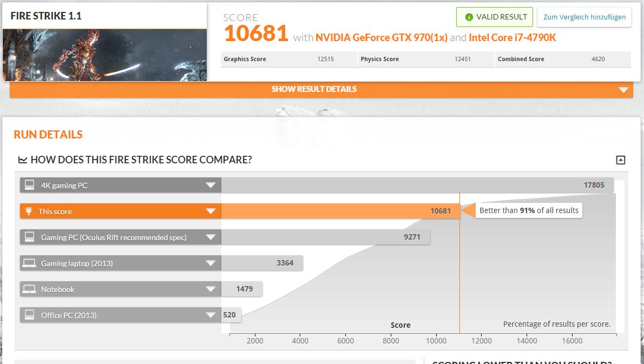Click the desktop icon next to 4K gaming PC

(x=30, y=185)
